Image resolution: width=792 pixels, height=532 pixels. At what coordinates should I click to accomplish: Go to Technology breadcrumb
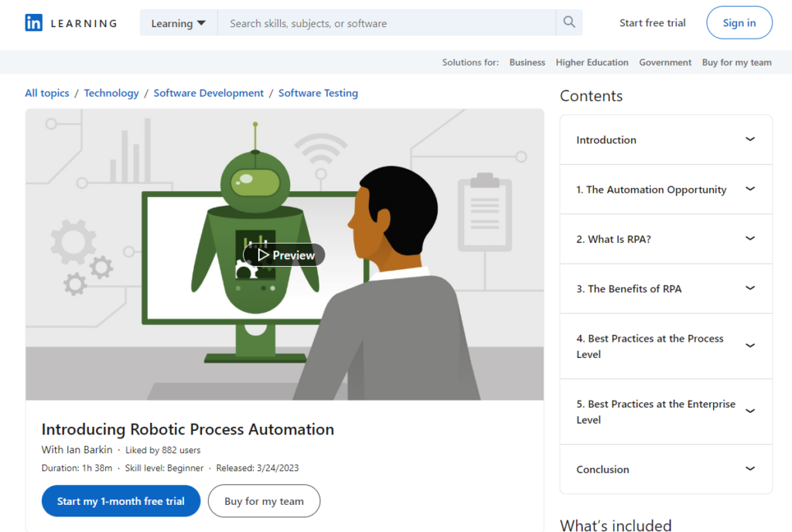tap(111, 93)
